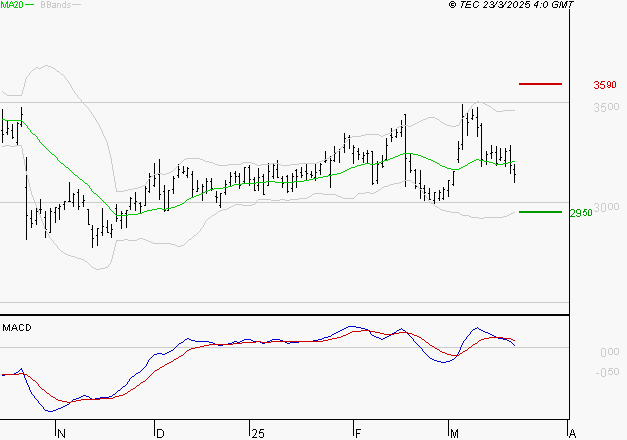
Task: Click the MACD 000 axis label
Action: click(610, 352)
